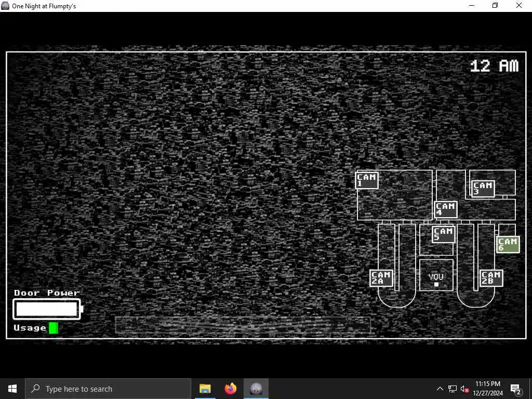The image size is (532, 399).
Task: Click the muted volume tray icon
Action: click(465, 389)
